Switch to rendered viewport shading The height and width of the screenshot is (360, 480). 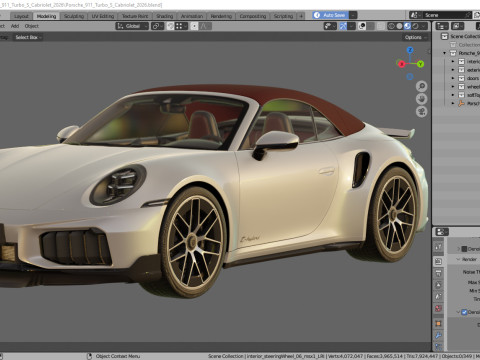tap(415, 26)
